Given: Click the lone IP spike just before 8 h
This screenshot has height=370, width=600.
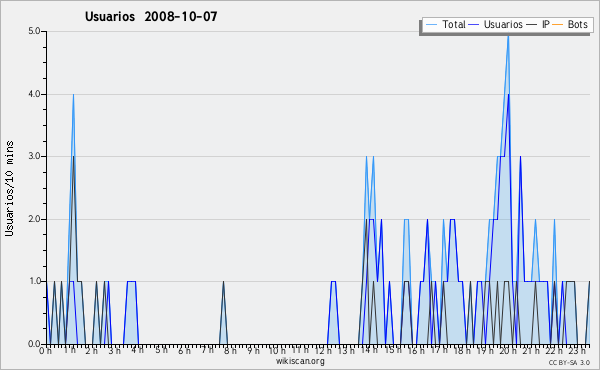Looking at the screenshot, I should pyautogui.click(x=223, y=283).
